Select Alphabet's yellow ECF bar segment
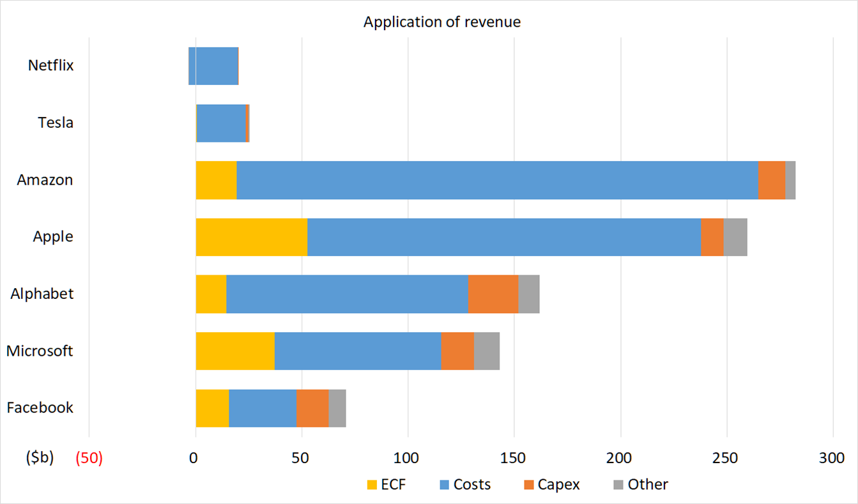Screen dimensions: 858x504 pos(211,294)
